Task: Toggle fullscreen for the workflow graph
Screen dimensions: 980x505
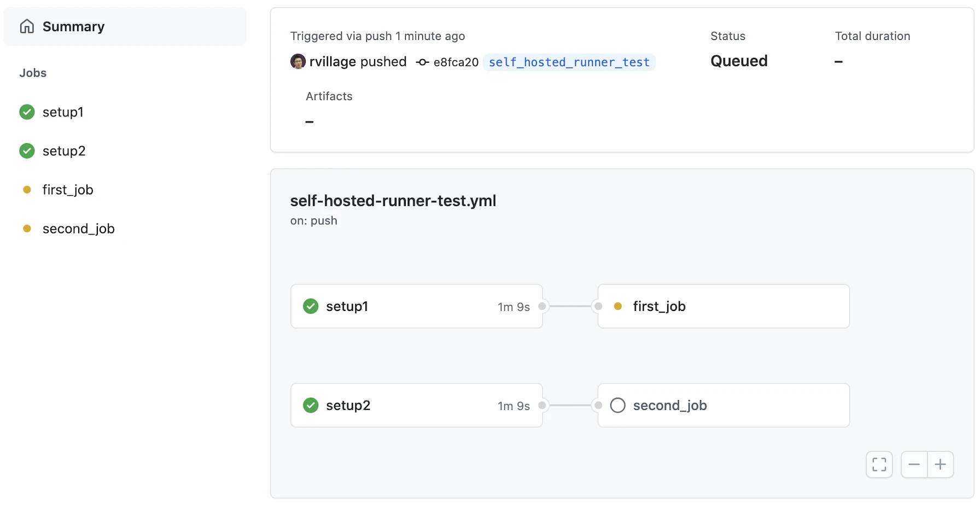Action: (879, 465)
